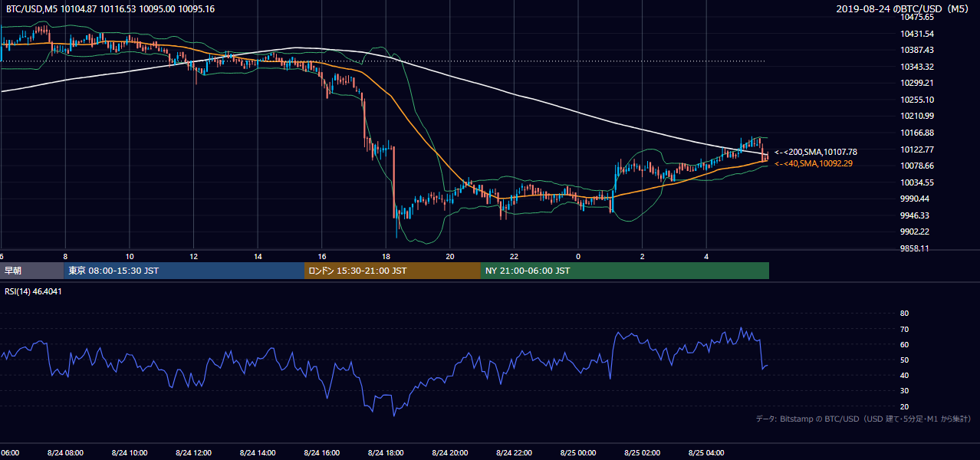Click RSI axis level 70
Screen dimensions: 980x460
(904, 329)
